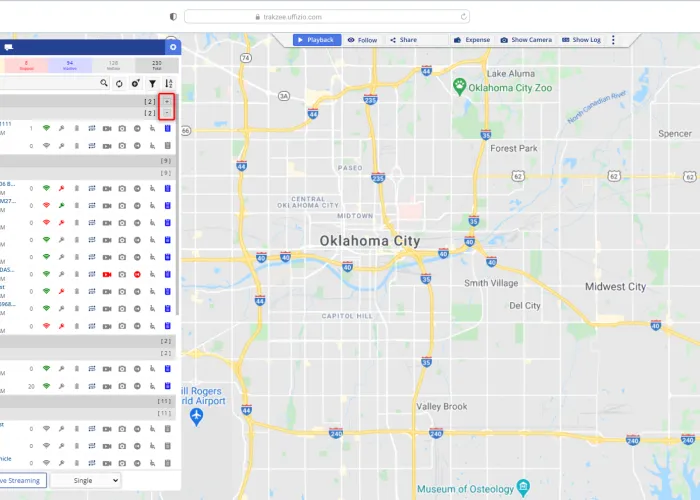Image resolution: width=700 pixels, height=500 pixels.
Task: Click the Expense button
Action: (472, 40)
